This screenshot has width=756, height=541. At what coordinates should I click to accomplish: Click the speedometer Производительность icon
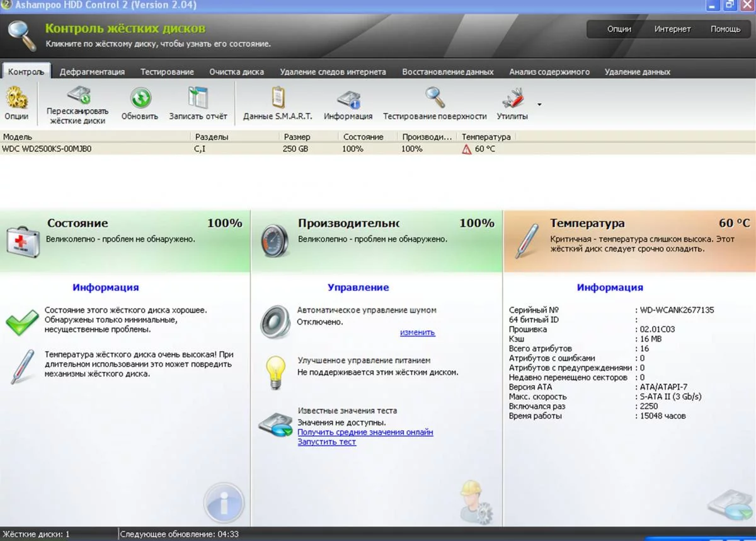[274, 240]
